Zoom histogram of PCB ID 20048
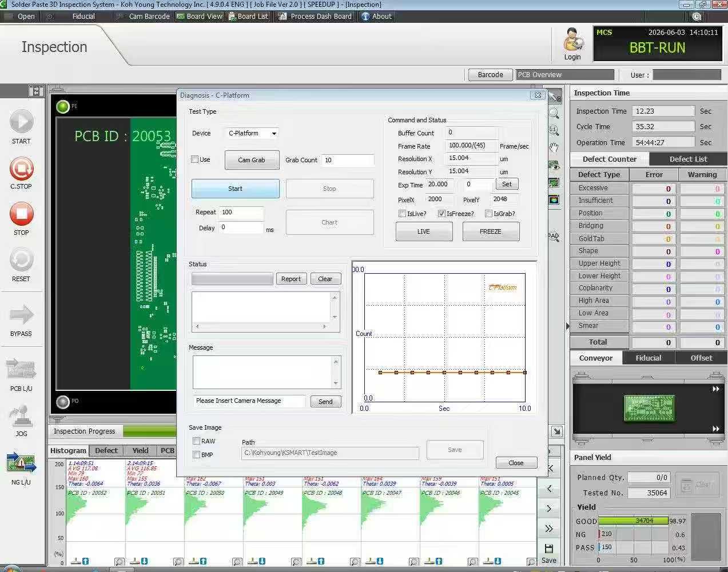Screen dimensions: 728x572 pyautogui.click(x=355, y=562)
